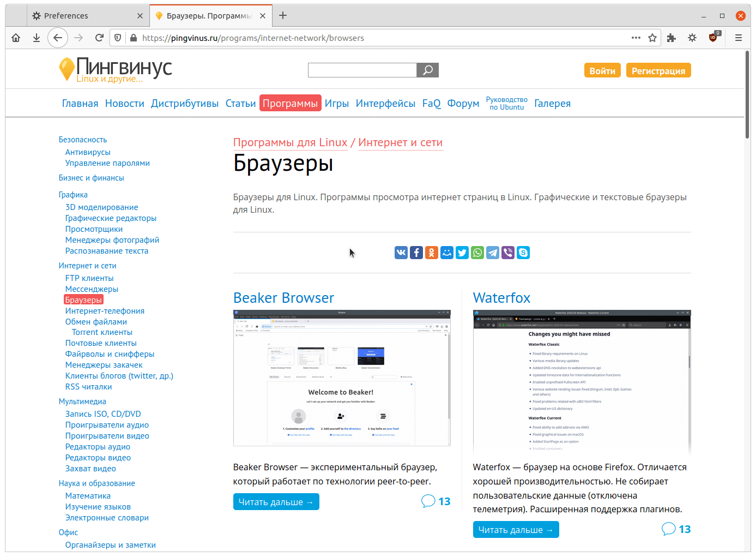Share page via Moi Mir icon
756x557 pixels.
click(x=447, y=253)
